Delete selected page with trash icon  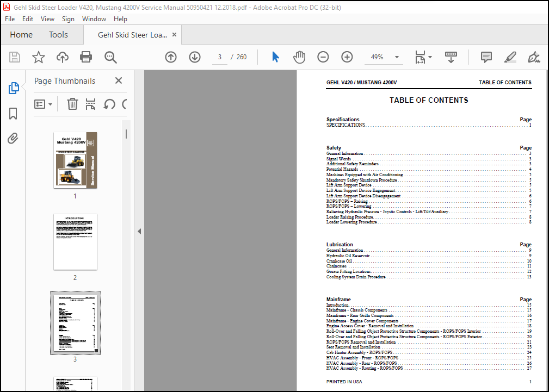72,104
